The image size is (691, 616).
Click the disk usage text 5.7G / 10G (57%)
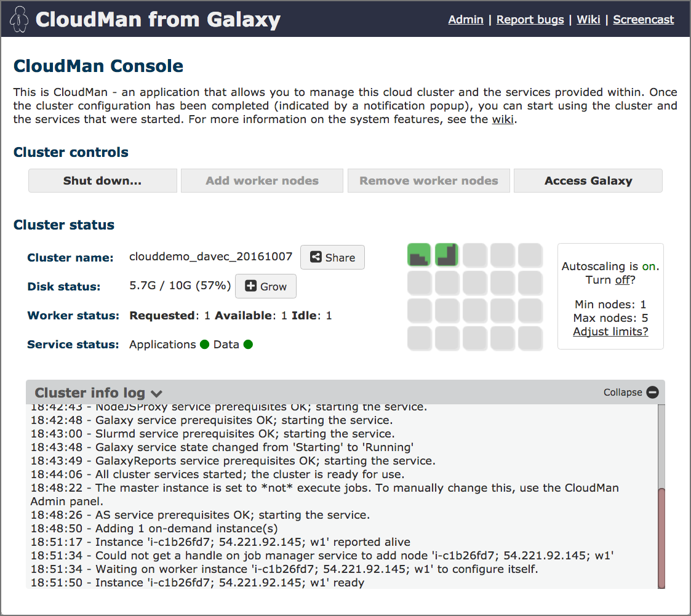coord(180,286)
